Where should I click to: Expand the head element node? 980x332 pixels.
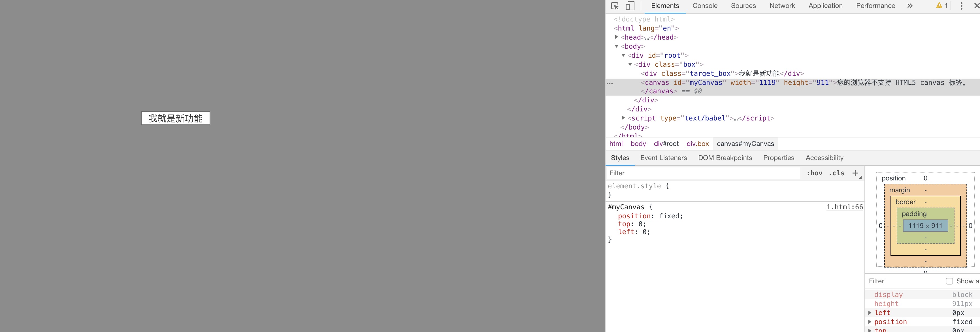click(x=617, y=37)
